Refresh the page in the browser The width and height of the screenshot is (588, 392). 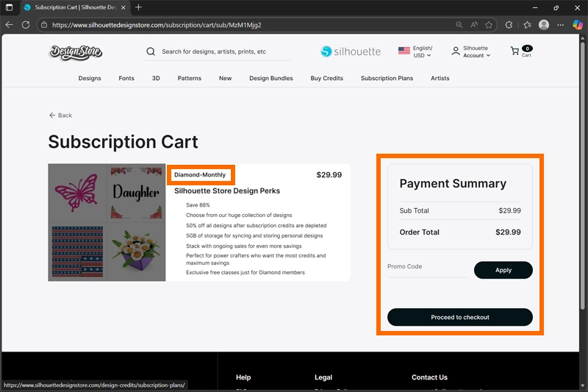26,24
